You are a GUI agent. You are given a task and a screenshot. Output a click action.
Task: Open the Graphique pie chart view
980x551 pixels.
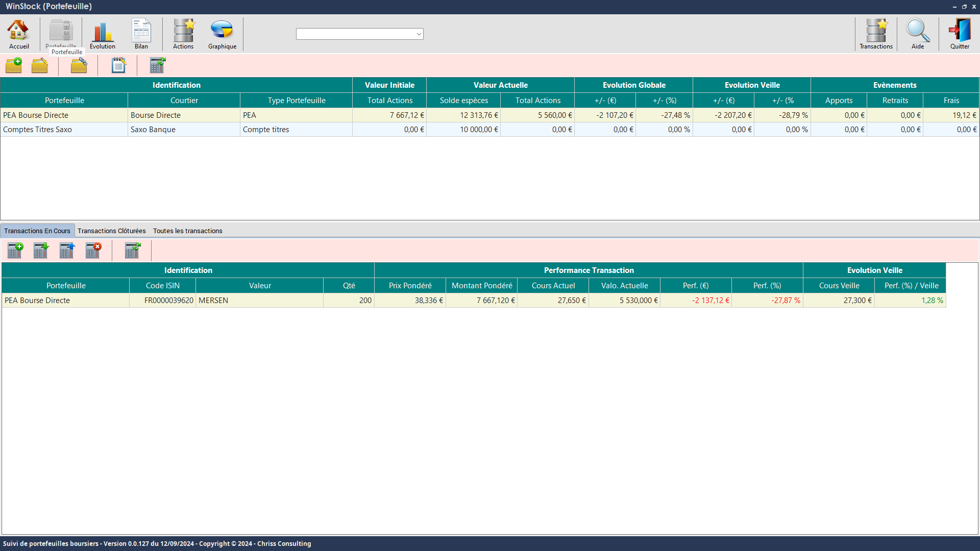click(x=222, y=34)
